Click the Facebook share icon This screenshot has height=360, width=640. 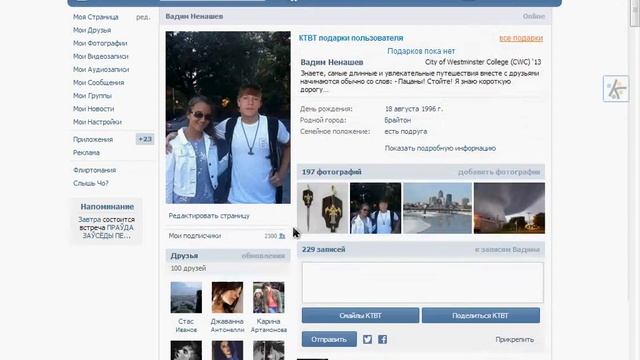(x=382, y=339)
